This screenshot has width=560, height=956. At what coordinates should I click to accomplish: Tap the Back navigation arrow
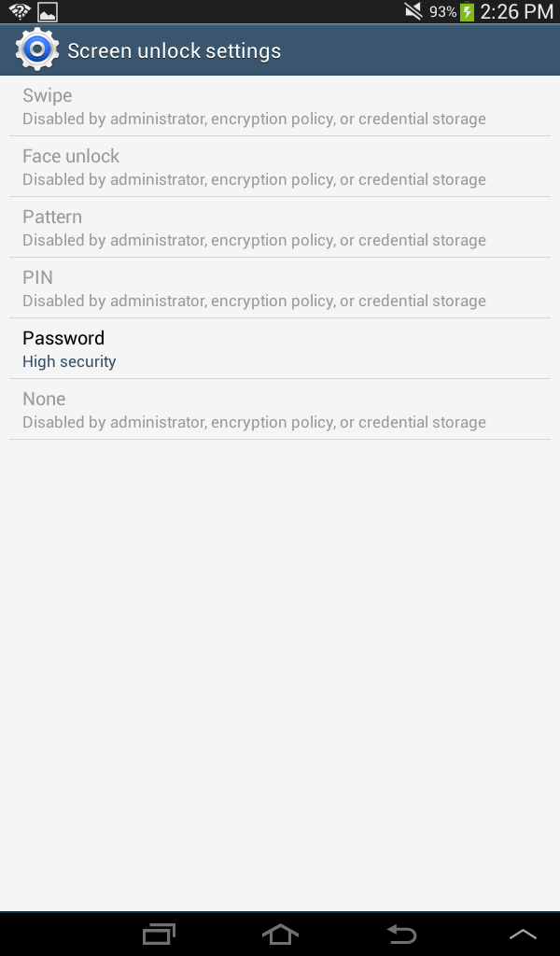point(401,934)
